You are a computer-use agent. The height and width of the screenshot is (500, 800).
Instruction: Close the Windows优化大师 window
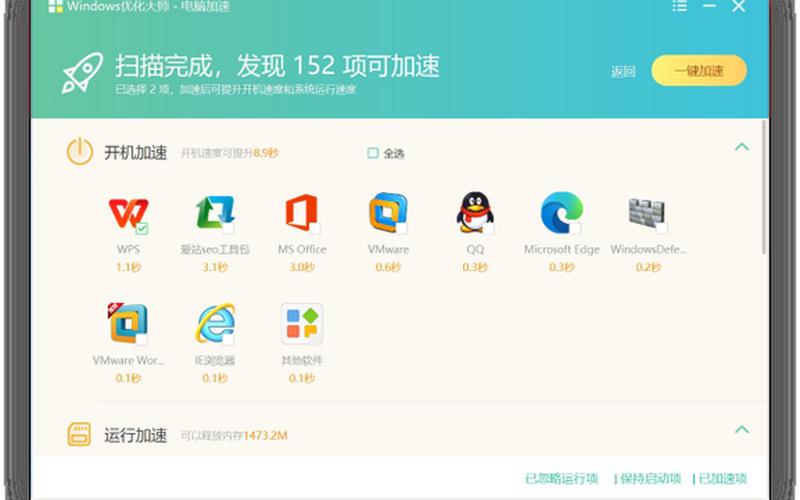pyautogui.click(x=739, y=6)
